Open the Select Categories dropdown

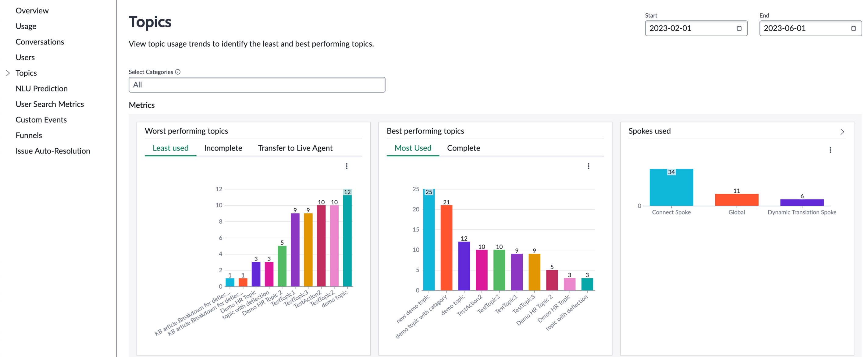[257, 85]
